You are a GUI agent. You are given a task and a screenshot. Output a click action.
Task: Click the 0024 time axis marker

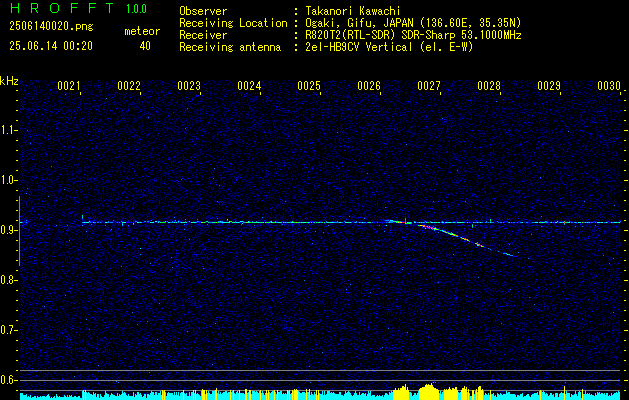(x=249, y=85)
